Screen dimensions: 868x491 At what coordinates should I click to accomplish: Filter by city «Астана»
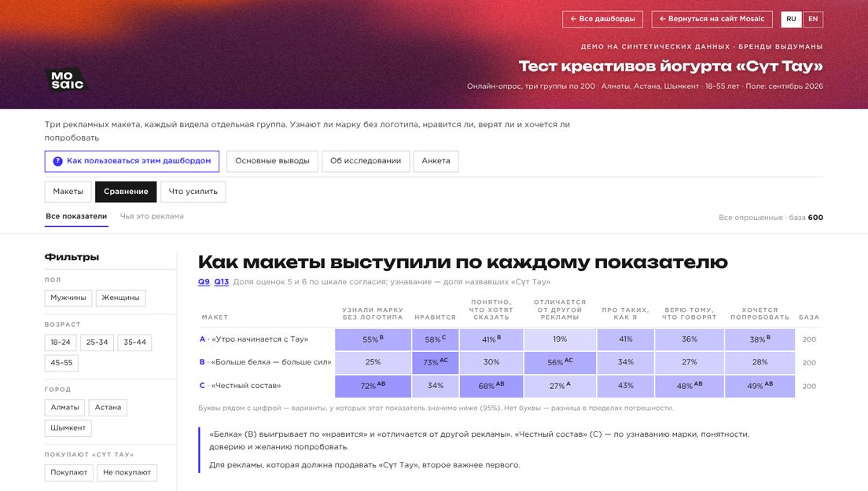pyautogui.click(x=108, y=408)
